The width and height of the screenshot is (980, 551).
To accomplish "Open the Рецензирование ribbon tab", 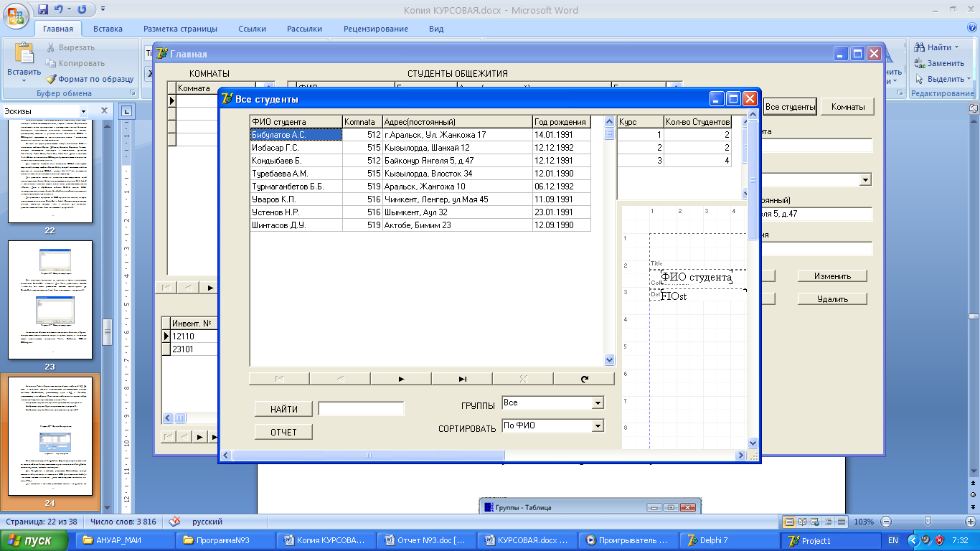I will tap(375, 29).
